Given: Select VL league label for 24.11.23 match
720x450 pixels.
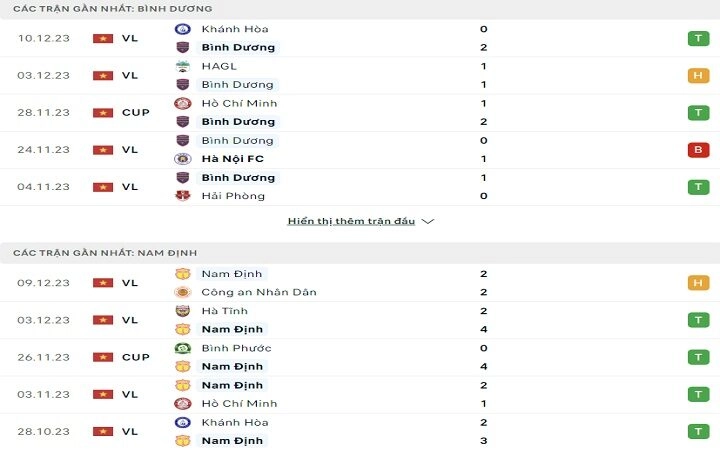Looking at the screenshot, I should 130,150.
